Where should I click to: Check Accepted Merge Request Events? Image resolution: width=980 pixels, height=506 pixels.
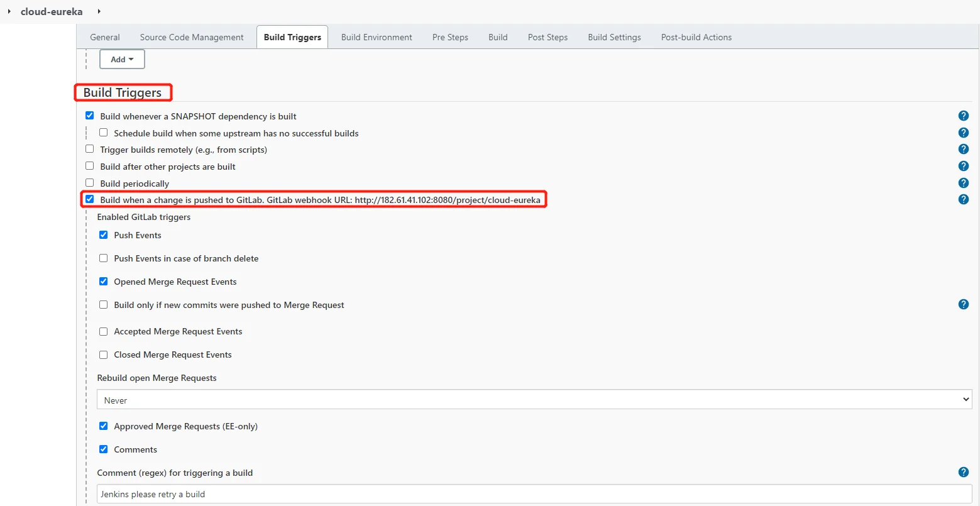103,331
